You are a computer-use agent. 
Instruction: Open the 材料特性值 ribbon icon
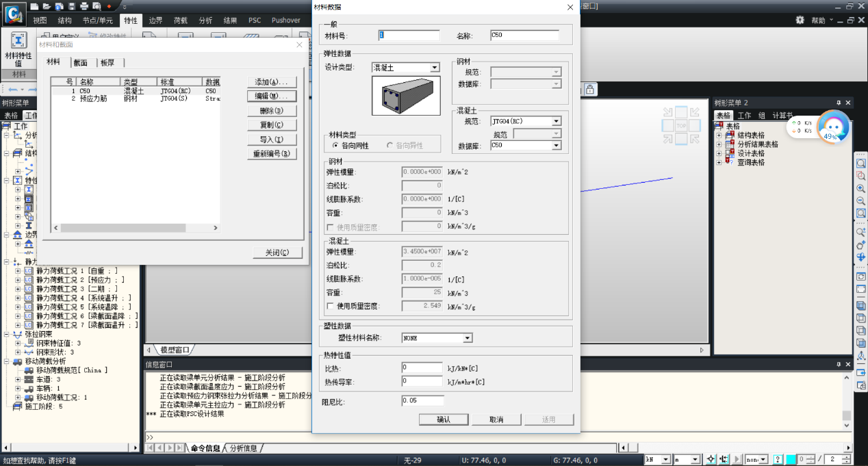pyautogui.click(x=18, y=48)
